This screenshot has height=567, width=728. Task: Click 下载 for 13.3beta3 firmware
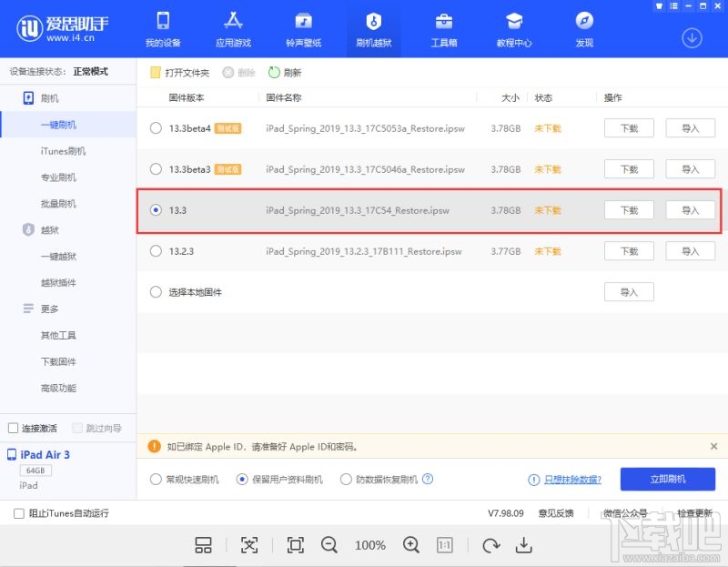629,169
